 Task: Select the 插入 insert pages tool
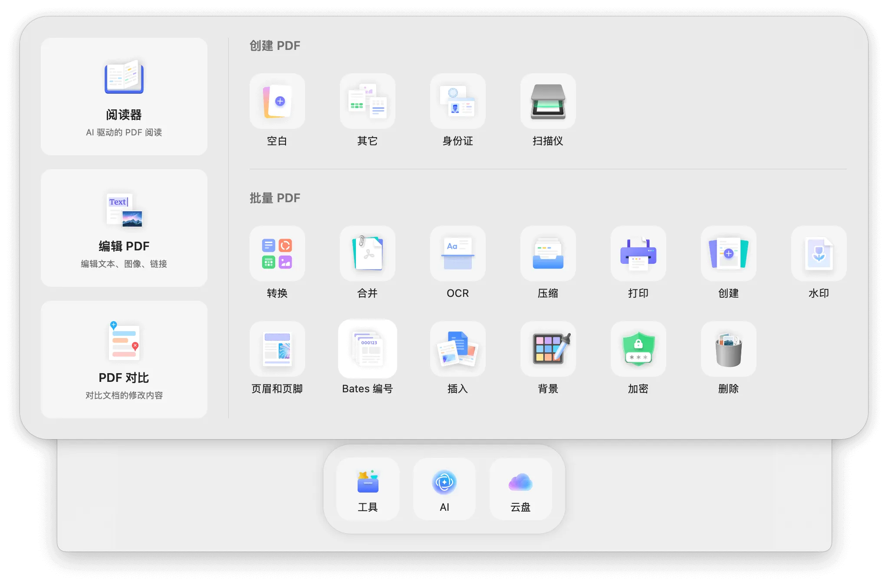click(458, 350)
